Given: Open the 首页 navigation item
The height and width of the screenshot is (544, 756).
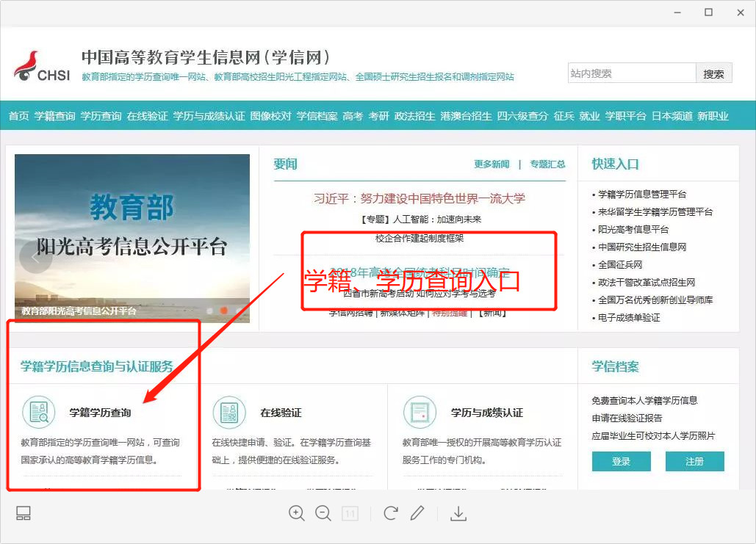Looking at the screenshot, I should (19, 116).
